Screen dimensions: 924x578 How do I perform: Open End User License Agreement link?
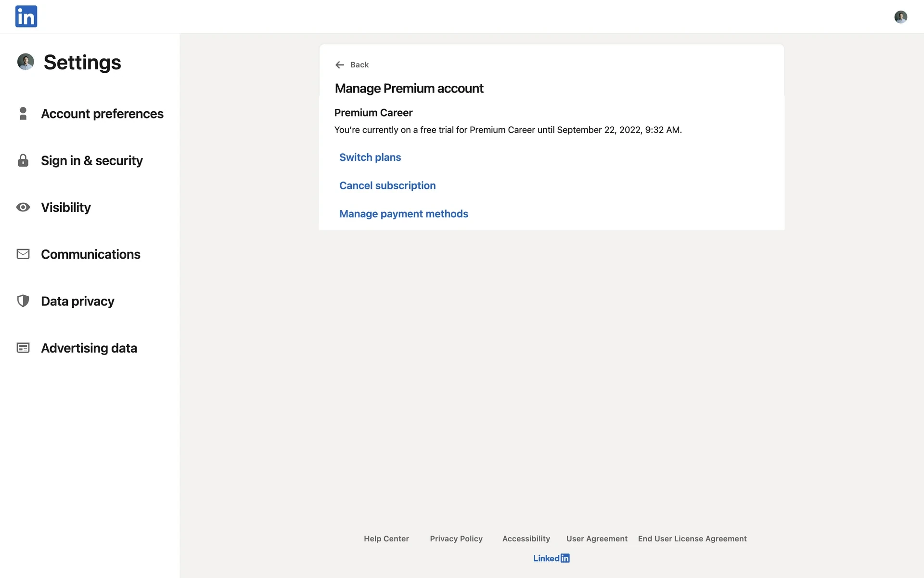tap(693, 539)
